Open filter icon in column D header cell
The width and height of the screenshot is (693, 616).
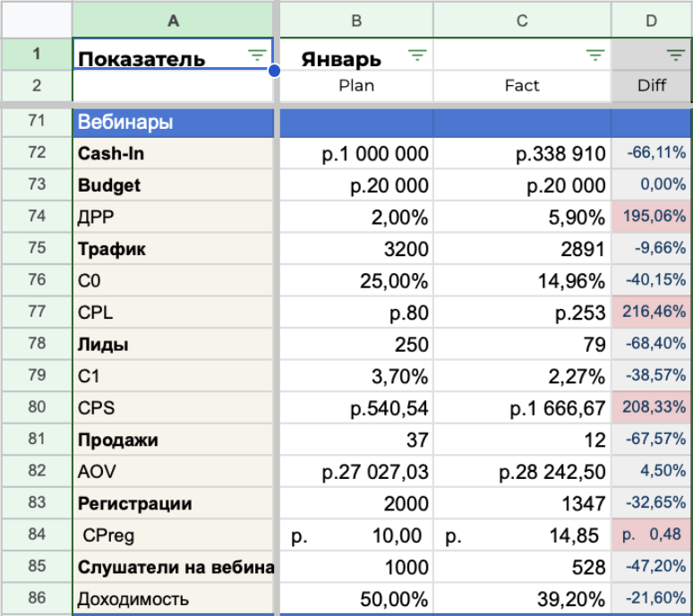[675, 56]
